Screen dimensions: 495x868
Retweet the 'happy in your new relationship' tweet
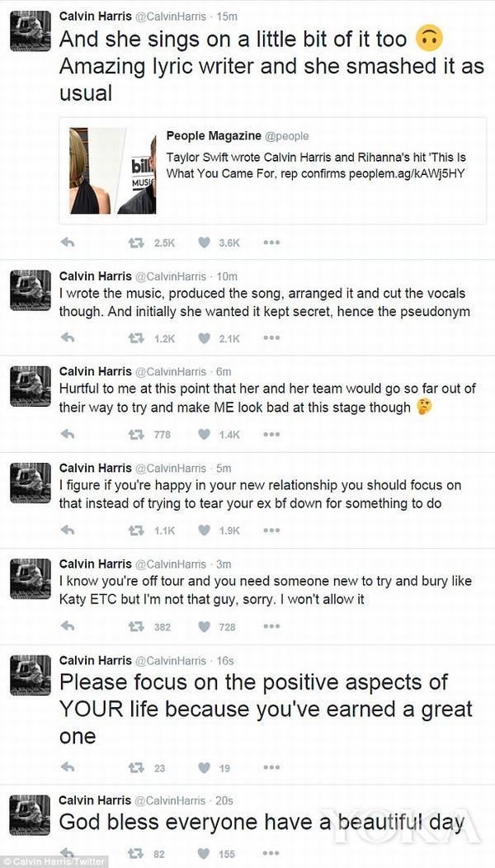[136, 531]
